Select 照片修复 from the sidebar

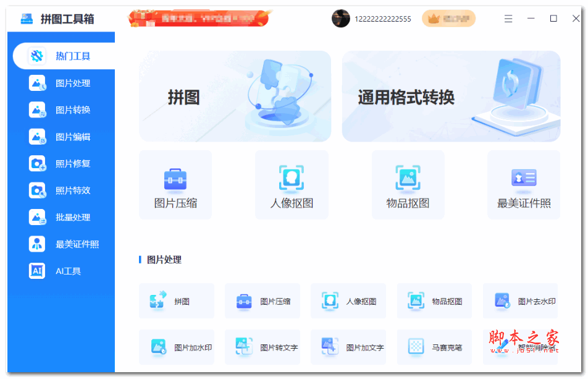click(60, 163)
